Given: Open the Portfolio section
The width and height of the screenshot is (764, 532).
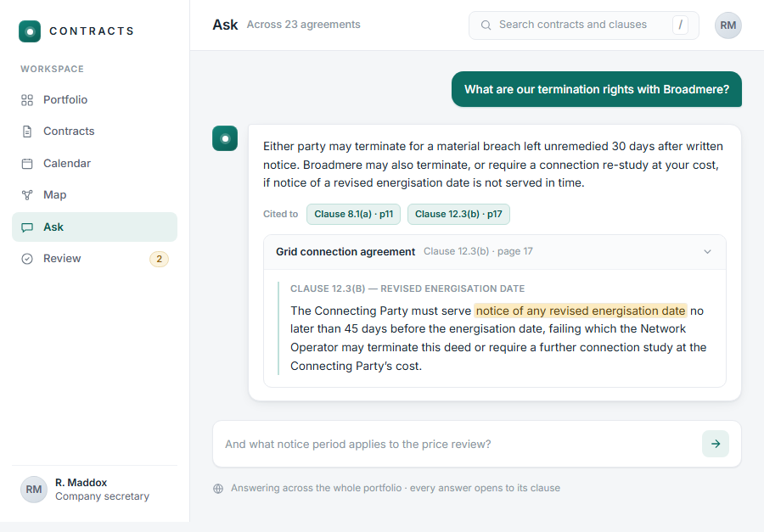Looking at the screenshot, I should coord(94,100).
